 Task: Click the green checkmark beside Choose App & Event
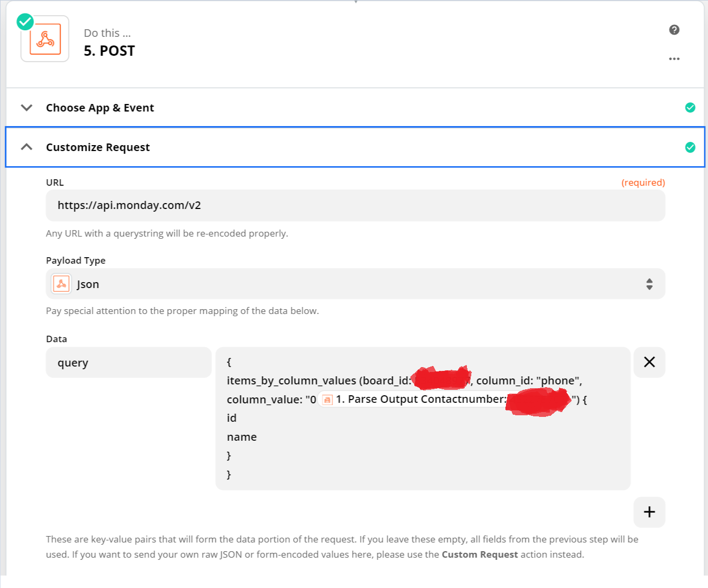[x=690, y=107]
